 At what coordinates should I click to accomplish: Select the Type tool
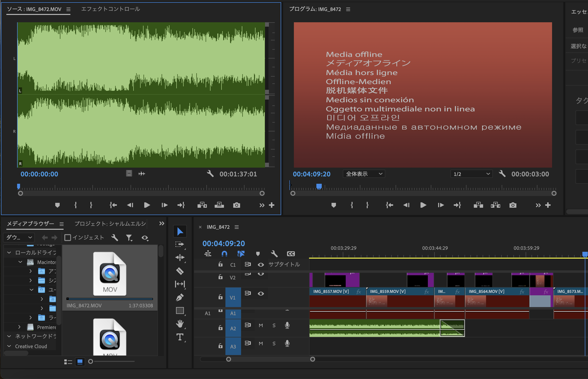pyautogui.click(x=180, y=337)
